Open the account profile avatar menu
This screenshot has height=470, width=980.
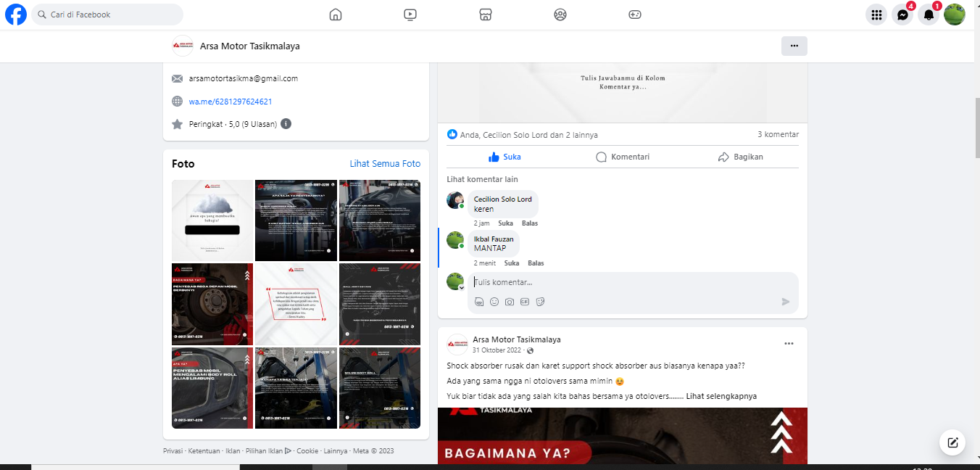955,15
